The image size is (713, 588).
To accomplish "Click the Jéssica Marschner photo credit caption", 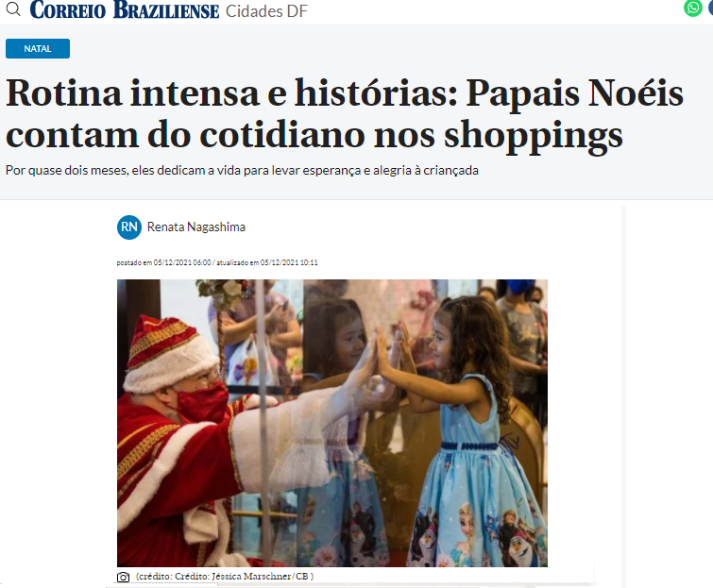I will coord(225,576).
